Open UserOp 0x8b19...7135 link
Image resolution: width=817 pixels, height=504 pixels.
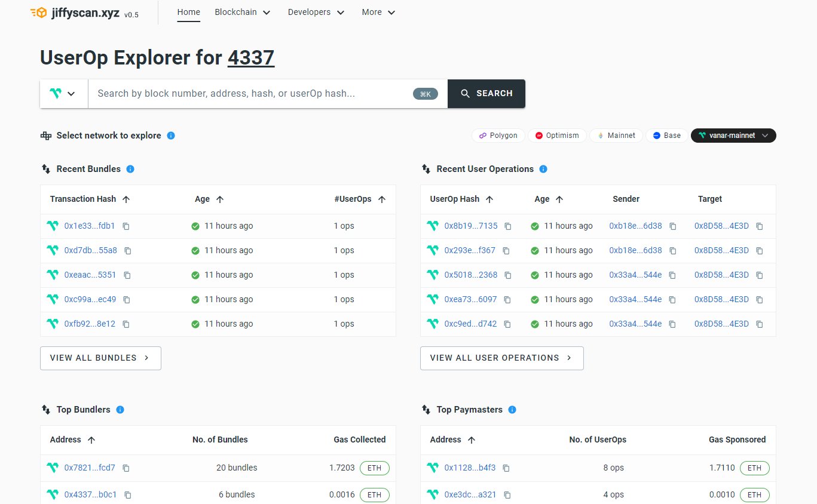tap(471, 226)
